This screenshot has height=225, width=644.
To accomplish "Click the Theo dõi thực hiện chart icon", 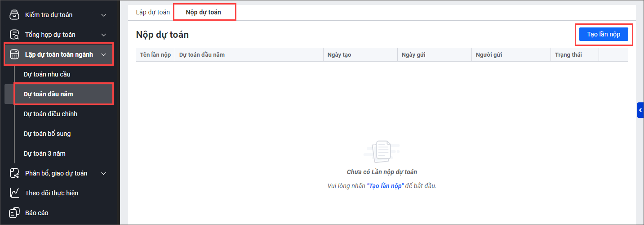I will 14,193.
